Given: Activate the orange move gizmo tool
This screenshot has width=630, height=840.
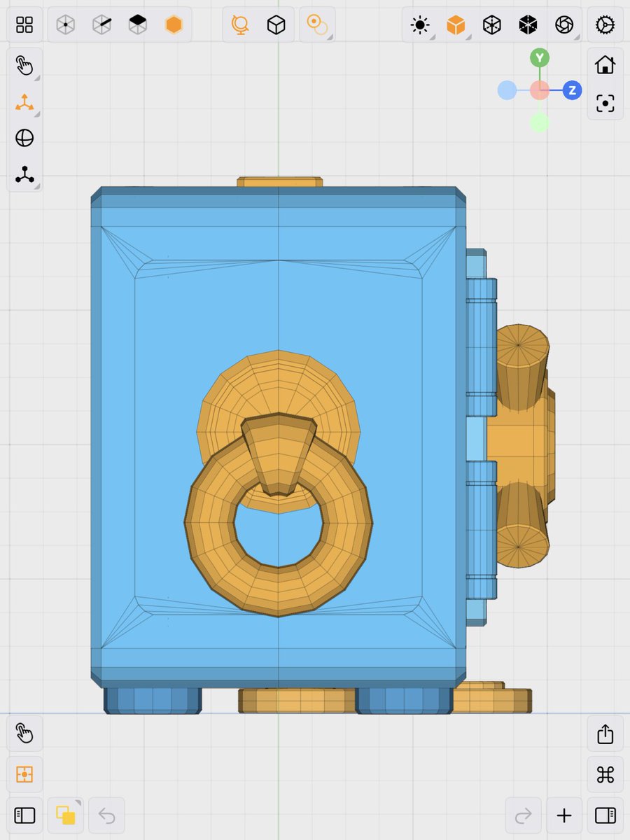Looking at the screenshot, I should (24, 102).
